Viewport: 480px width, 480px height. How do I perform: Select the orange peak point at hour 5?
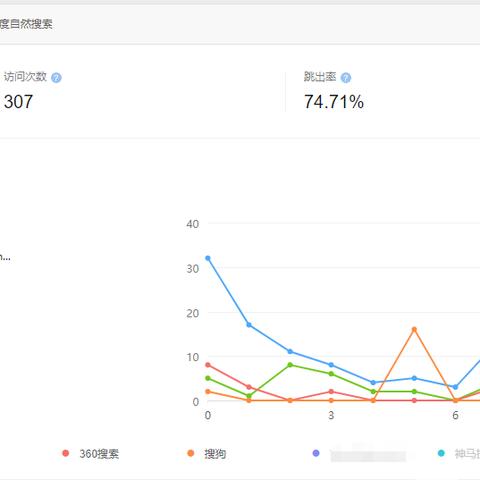click(x=414, y=329)
